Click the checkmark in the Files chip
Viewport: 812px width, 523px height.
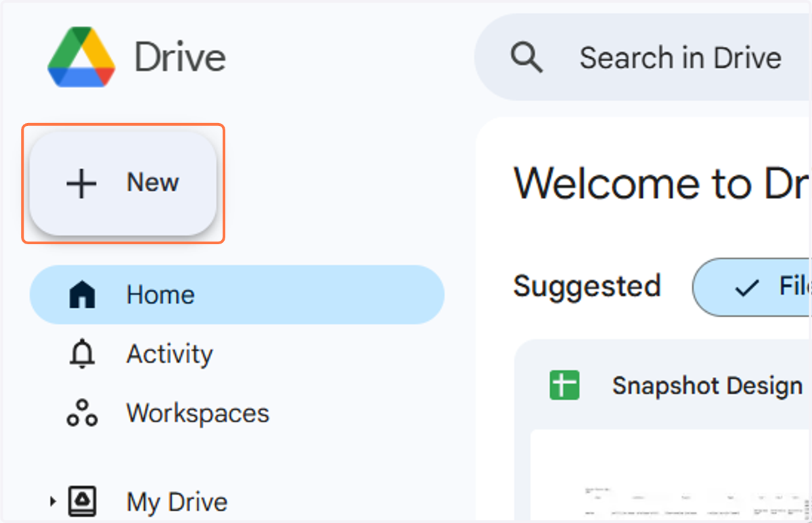[x=746, y=288]
